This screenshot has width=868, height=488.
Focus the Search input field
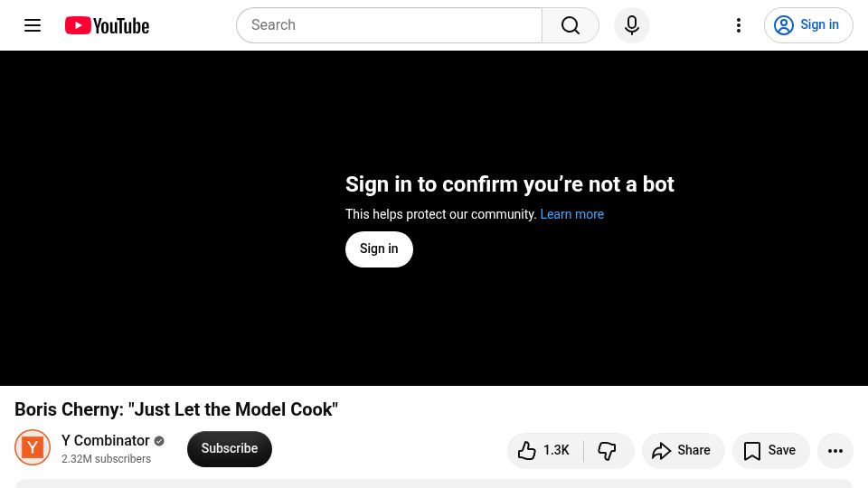click(390, 25)
